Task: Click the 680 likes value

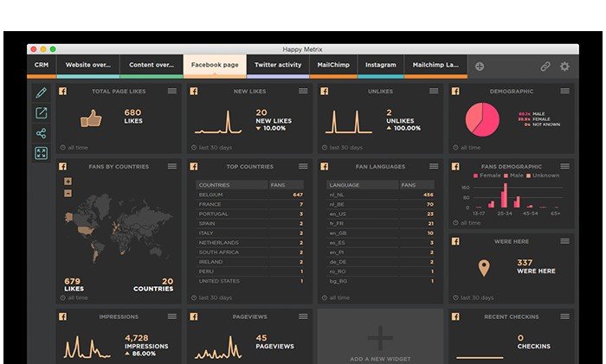Action: [132, 112]
